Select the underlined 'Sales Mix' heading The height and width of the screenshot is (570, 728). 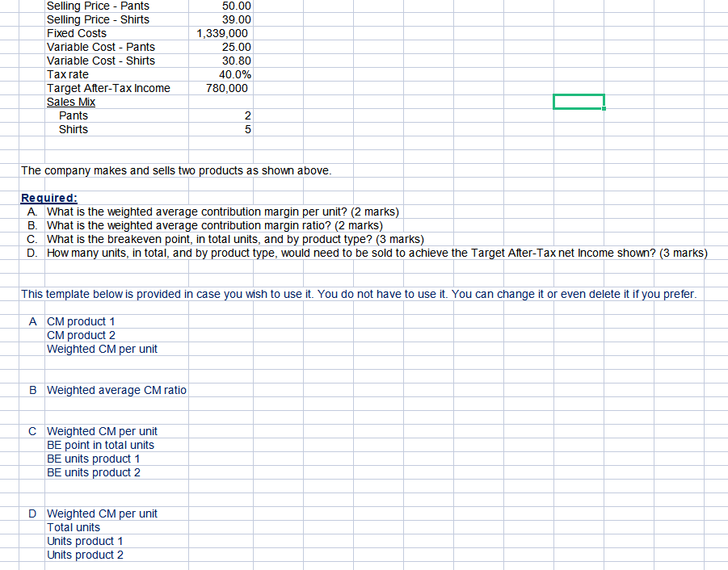(x=71, y=102)
